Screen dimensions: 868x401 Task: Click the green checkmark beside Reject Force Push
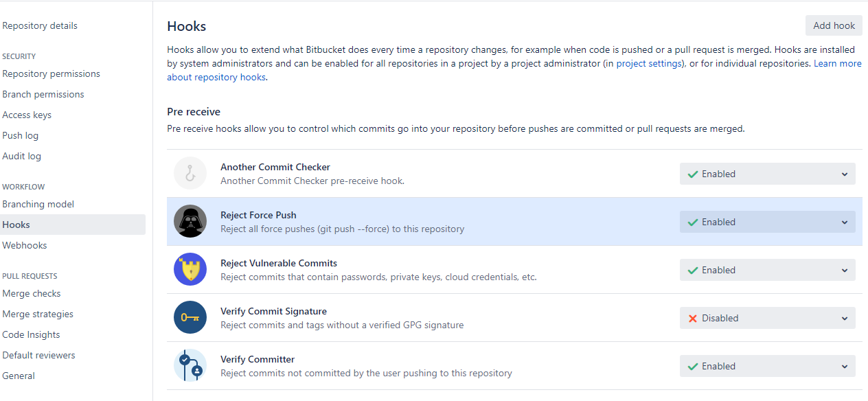pyautogui.click(x=693, y=222)
